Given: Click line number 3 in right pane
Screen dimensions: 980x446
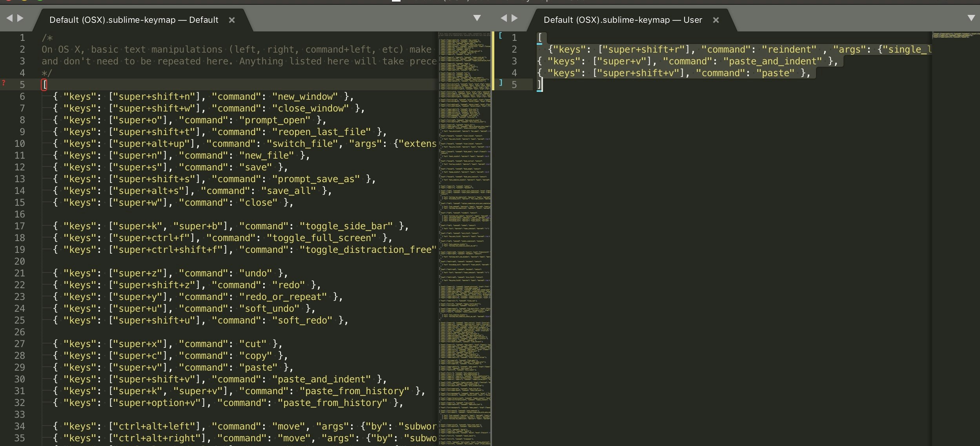Looking at the screenshot, I should (x=514, y=61).
